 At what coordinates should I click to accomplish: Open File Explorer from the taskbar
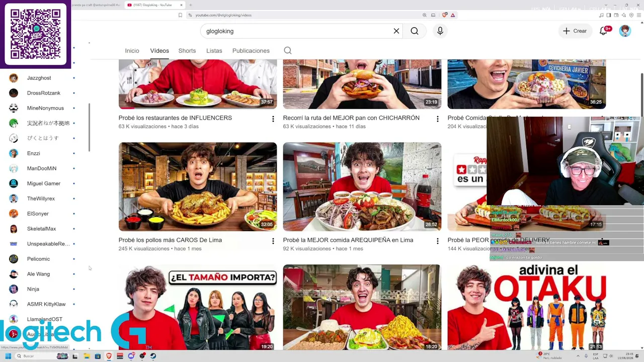87,356
